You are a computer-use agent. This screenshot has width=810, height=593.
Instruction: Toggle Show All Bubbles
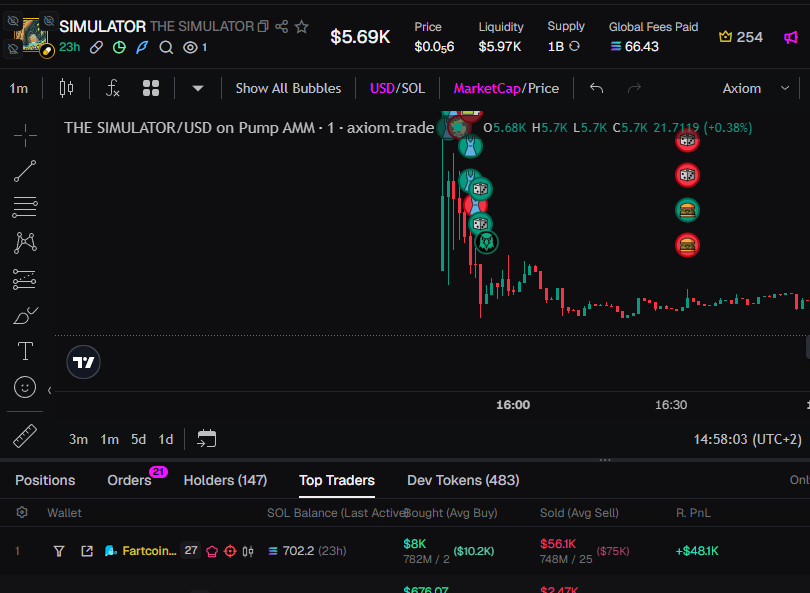(288, 88)
